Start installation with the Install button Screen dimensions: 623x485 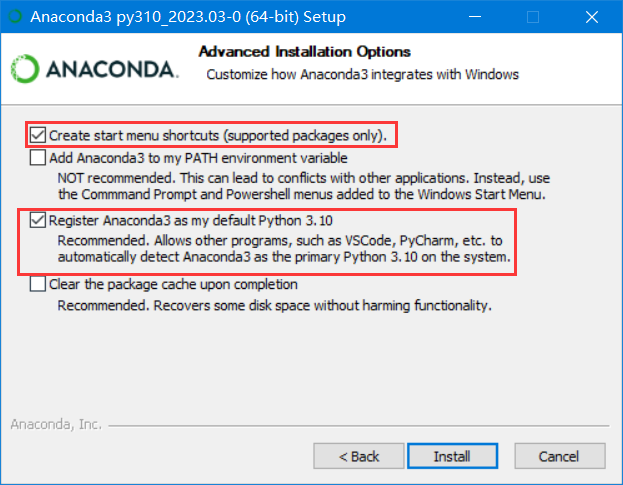pyautogui.click(x=452, y=456)
